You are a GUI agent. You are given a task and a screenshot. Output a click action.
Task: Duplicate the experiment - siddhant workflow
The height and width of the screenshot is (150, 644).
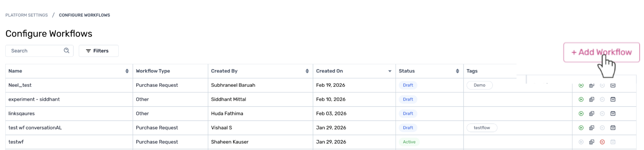click(x=592, y=99)
